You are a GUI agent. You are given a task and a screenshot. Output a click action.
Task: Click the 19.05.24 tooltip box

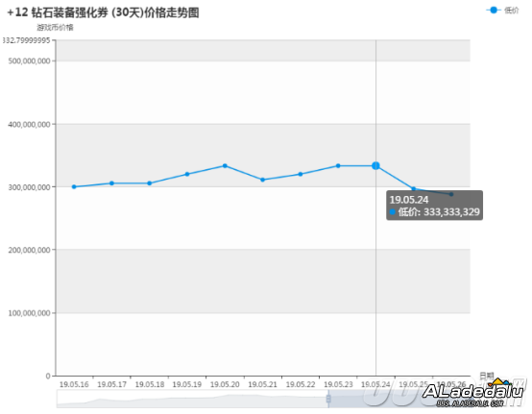(x=434, y=206)
